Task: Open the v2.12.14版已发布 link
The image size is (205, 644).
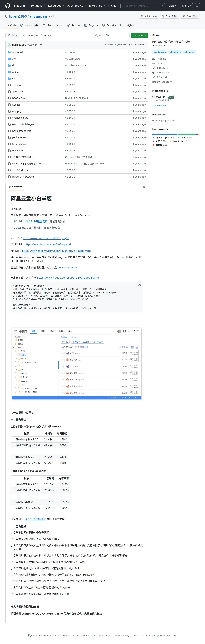Action: [x=36, y=221]
